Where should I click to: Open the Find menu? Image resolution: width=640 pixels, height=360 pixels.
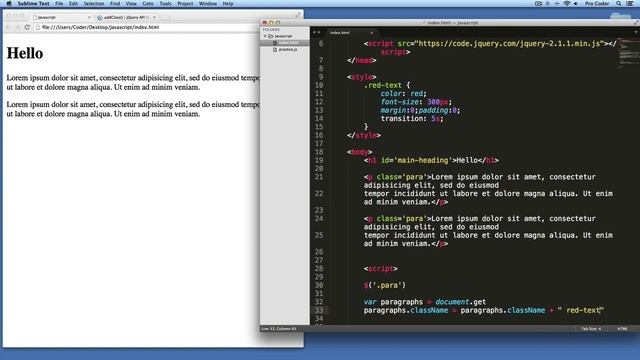tap(115, 3)
